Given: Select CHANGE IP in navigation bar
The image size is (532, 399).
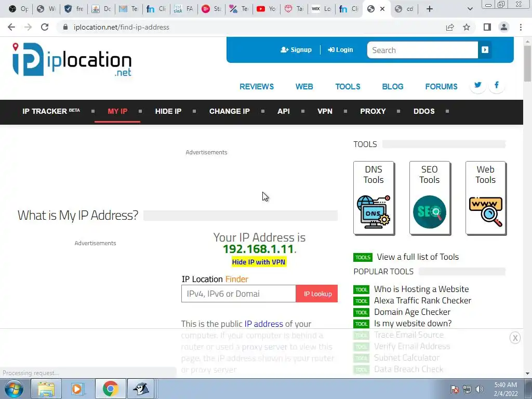Looking at the screenshot, I should 229,111.
